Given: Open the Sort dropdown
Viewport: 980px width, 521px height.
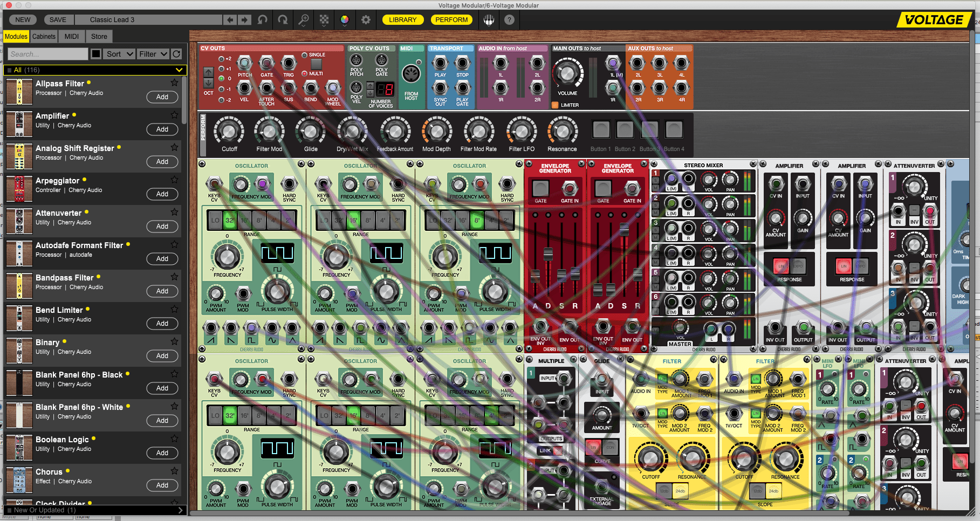Looking at the screenshot, I should point(119,54).
